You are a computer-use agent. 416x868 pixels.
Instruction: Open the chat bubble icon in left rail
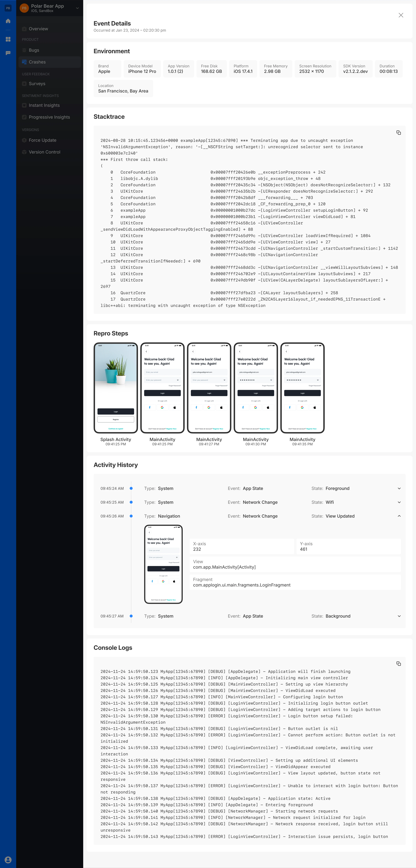tap(8, 53)
